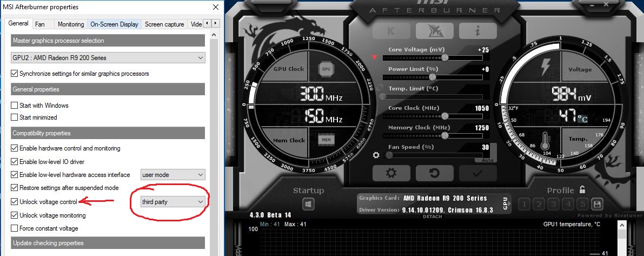Click the Core Voltage slider handle
This screenshot has width=644, height=256.
(x=444, y=57)
